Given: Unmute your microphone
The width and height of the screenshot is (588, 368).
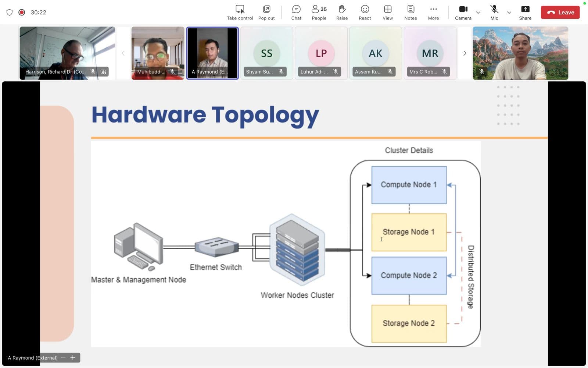Looking at the screenshot, I should pyautogui.click(x=494, y=12).
